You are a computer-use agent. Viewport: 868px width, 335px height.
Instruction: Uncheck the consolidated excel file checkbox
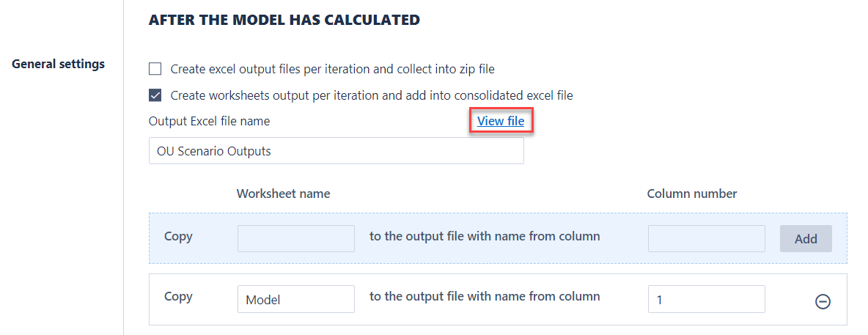pos(155,95)
